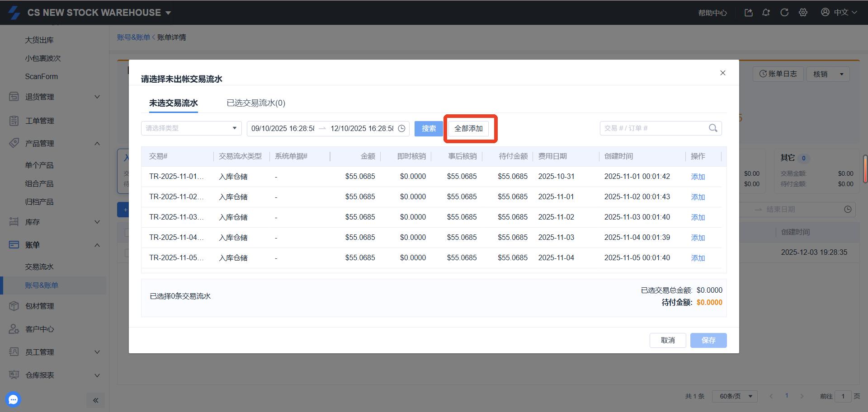Click the notification bell icon

[766, 13]
